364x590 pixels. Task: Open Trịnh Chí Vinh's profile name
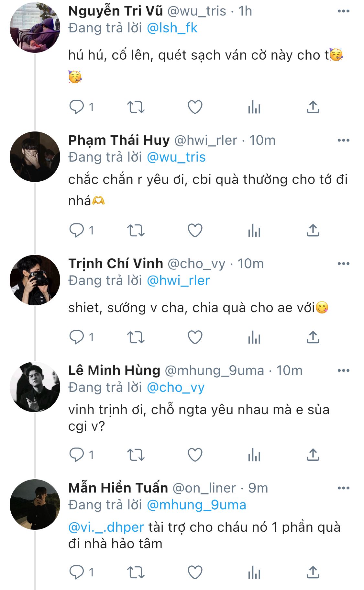pos(116,264)
